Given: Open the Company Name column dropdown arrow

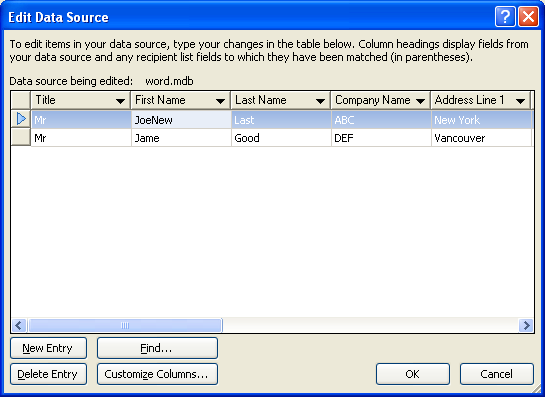Looking at the screenshot, I should point(420,101).
